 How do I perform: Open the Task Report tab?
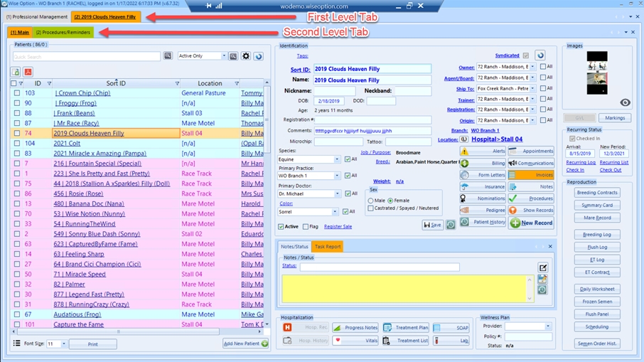328,247
